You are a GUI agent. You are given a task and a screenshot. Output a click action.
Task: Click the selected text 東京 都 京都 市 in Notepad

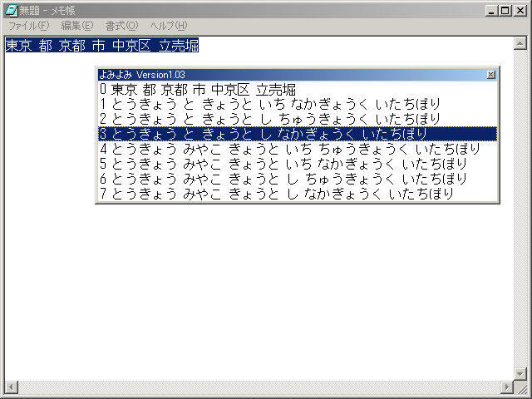point(56,45)
